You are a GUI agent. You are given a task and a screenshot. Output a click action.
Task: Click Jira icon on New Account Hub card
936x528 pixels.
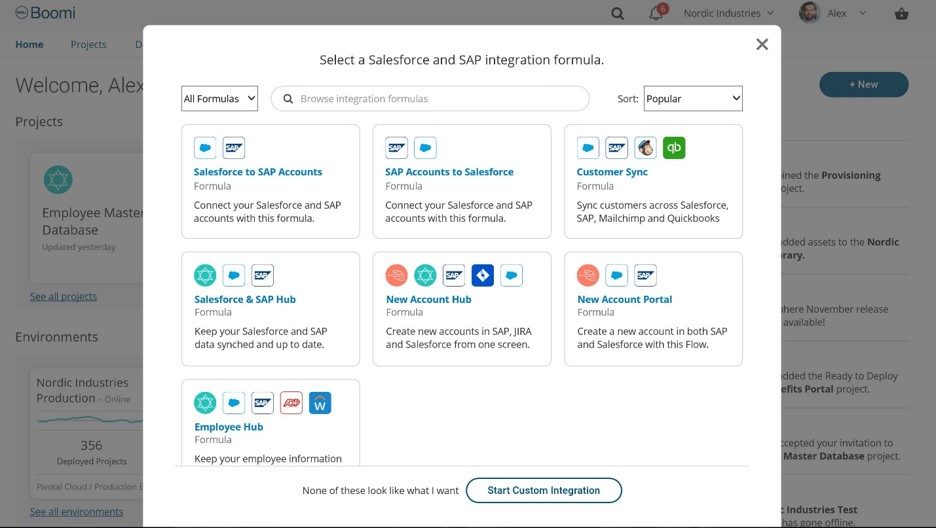click(482, 275)
